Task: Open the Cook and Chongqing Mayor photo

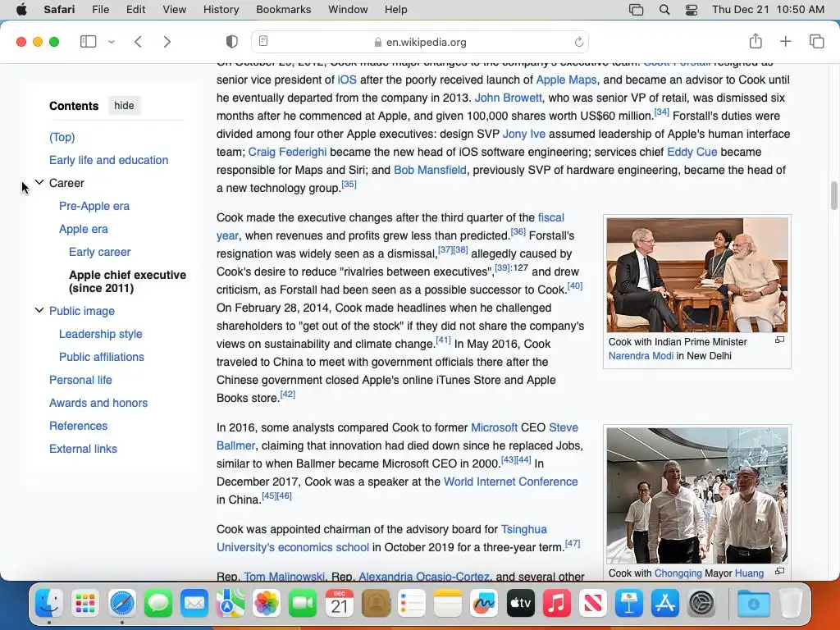Action: click(x=697, y=495)
